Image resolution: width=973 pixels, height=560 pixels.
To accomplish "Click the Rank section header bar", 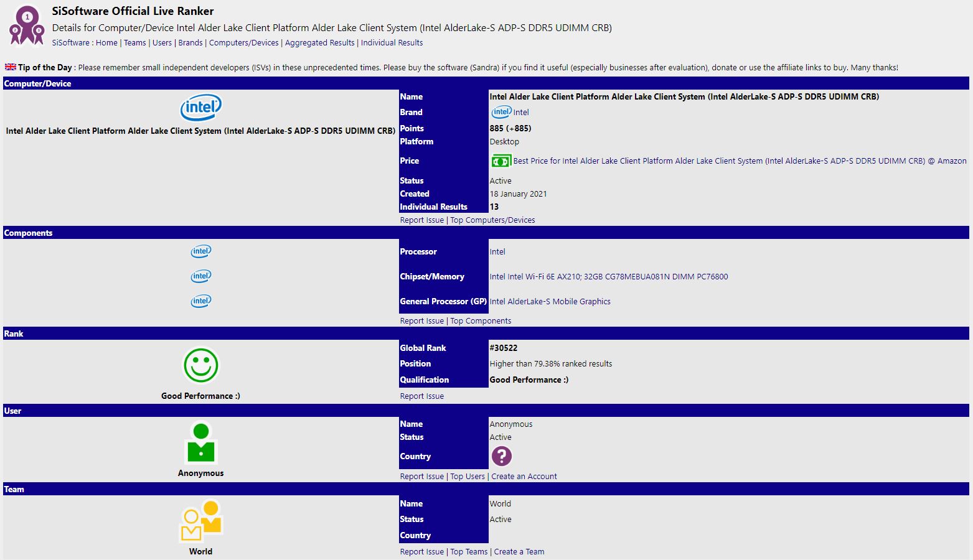I will 486,334.
